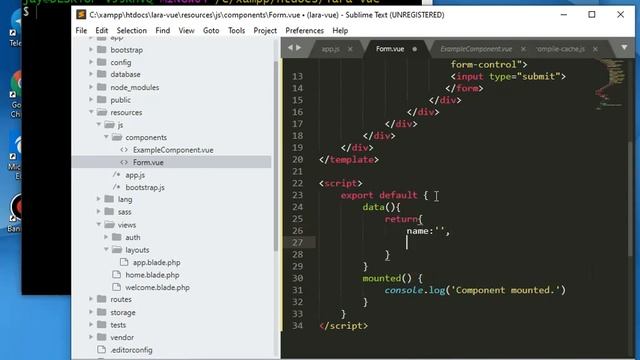Collapse the resources folder arrow

click(x=91, y=112)
